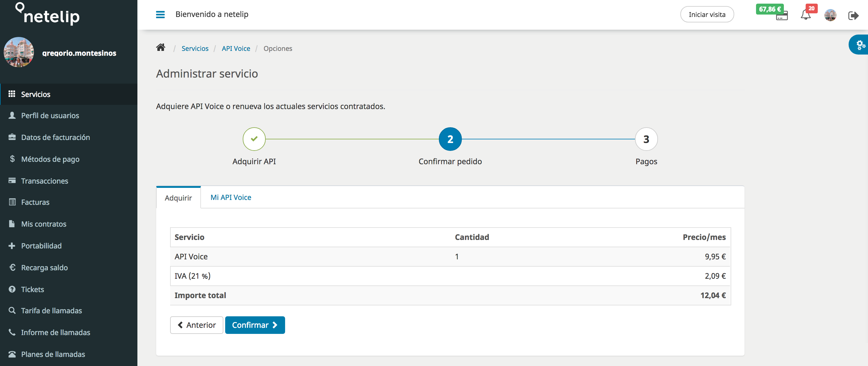Click step 3 Pagos circle
Image resolution: width=868 pixels, height=366 pixels.
pos(646,139)
